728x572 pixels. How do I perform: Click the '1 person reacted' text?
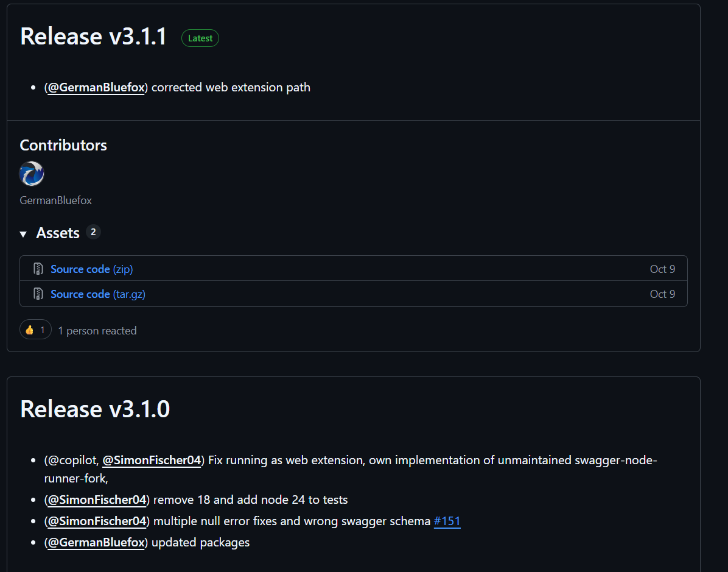coord(97,331)
